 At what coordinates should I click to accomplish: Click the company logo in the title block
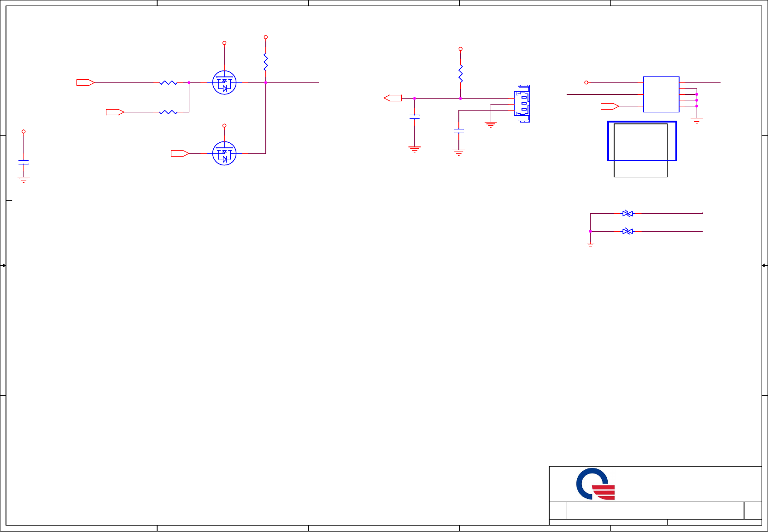(x=595, y=484)
